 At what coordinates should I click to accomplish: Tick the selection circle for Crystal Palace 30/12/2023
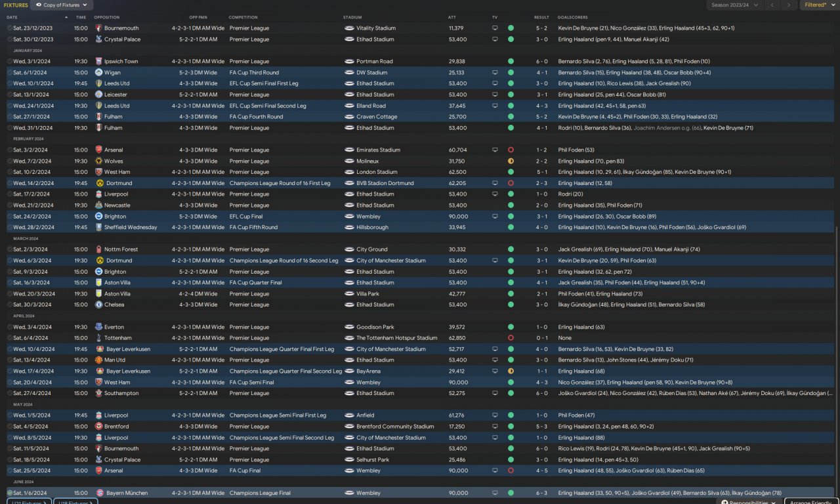pyautogui.click(x=10, y=39)
